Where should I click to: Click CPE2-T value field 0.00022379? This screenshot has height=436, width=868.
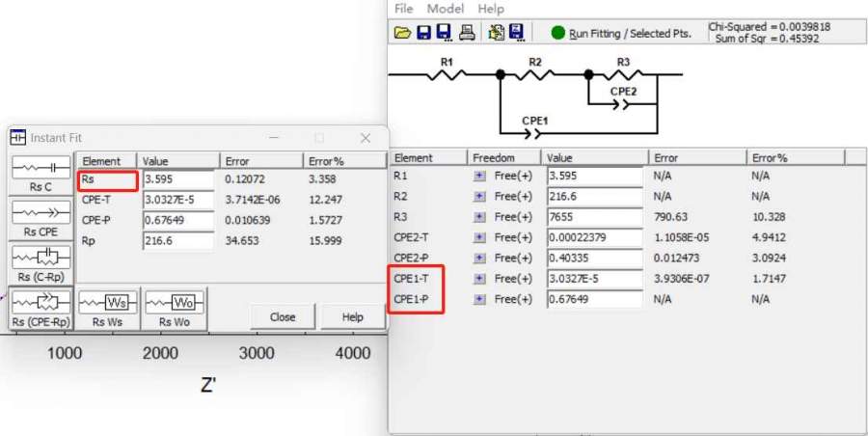594,237
